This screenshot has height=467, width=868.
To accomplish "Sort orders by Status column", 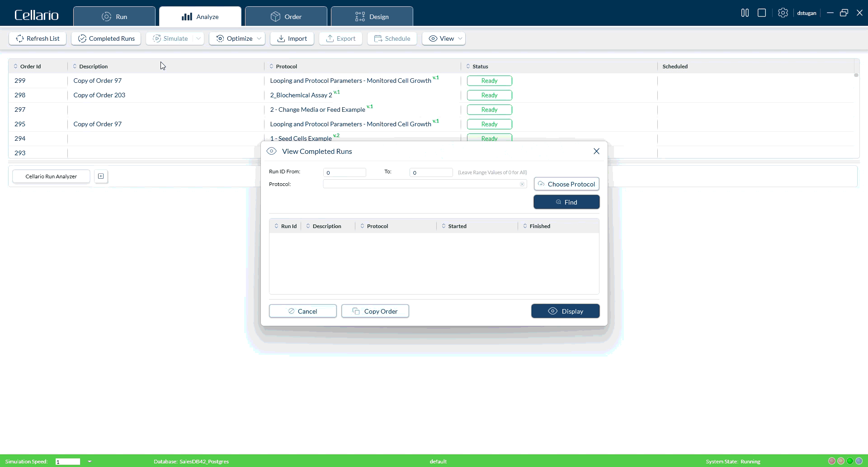I will click(x=477, y=66).
